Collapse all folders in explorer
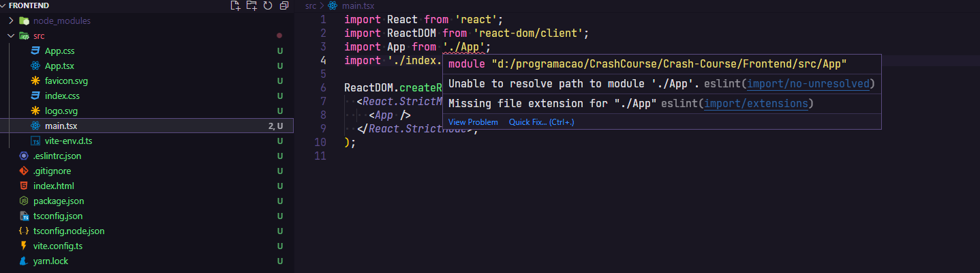The image size is (980, 273). pos(284,5)
